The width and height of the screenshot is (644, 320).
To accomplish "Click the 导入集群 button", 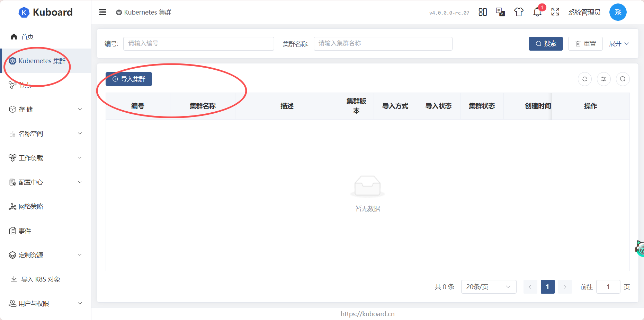I will pos(129,79).
